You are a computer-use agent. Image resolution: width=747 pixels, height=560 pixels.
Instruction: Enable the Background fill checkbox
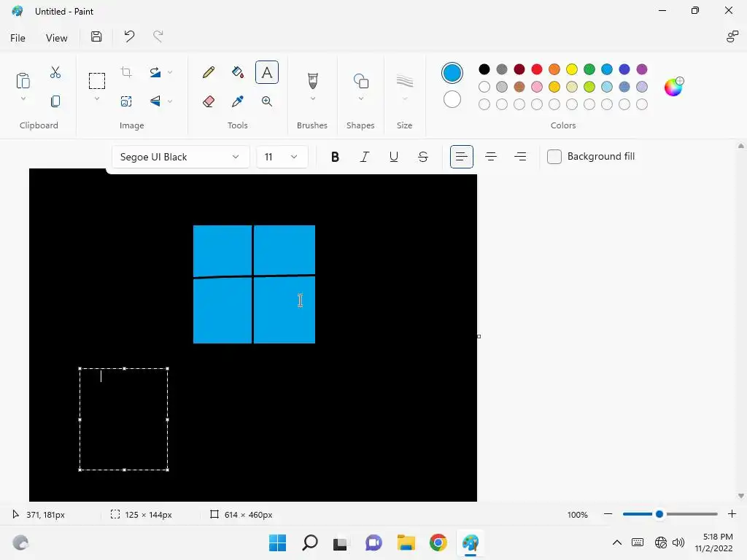(554, 157)
